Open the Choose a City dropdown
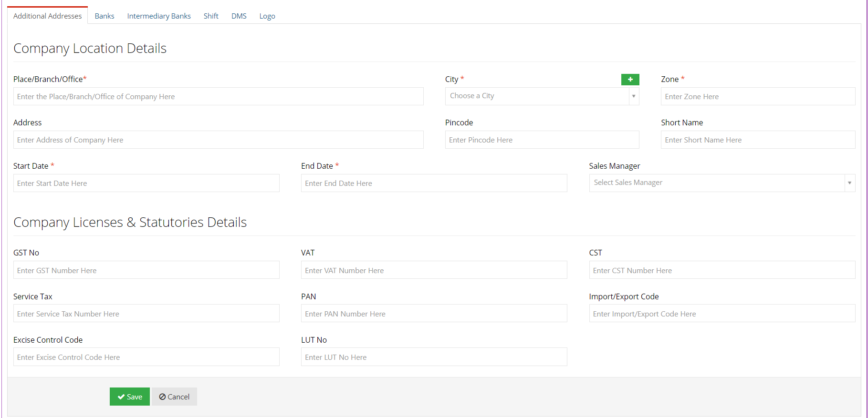 (x=542, y=96)
